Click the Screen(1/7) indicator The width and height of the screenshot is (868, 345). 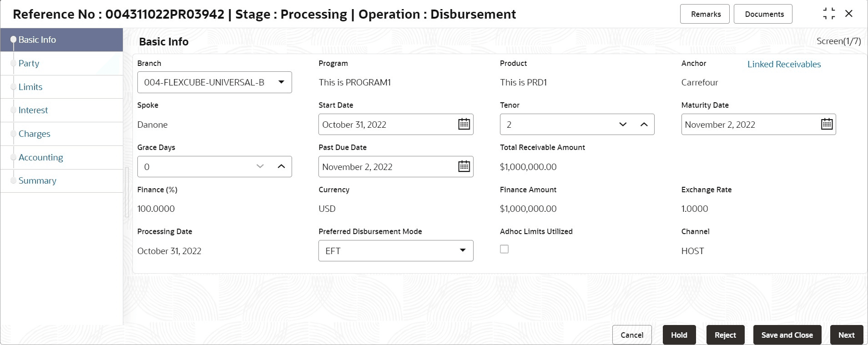(838, 41)
